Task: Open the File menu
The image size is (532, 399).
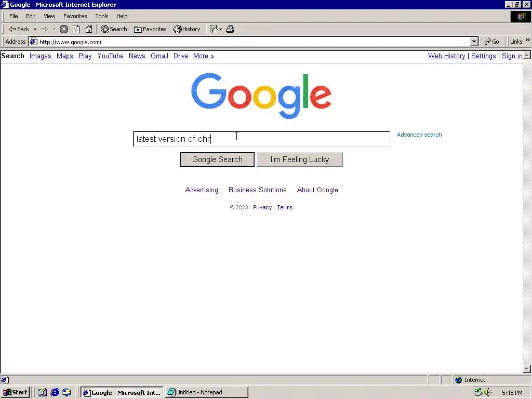Action: 14,16
